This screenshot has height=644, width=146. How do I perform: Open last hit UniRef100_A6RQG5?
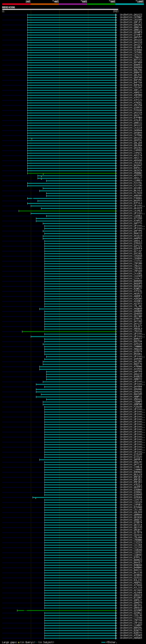(x=131, y=638)
